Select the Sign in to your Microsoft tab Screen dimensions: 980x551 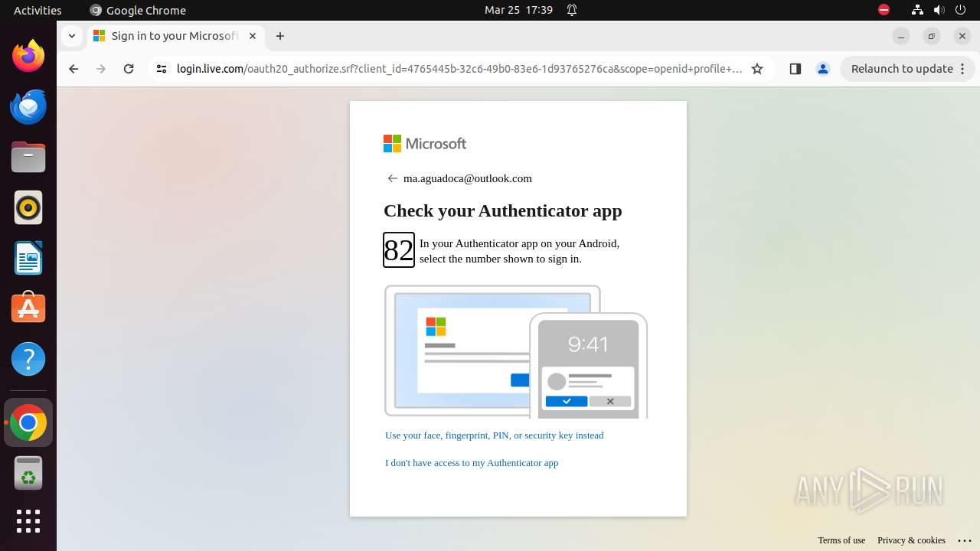tap(176, 36)
